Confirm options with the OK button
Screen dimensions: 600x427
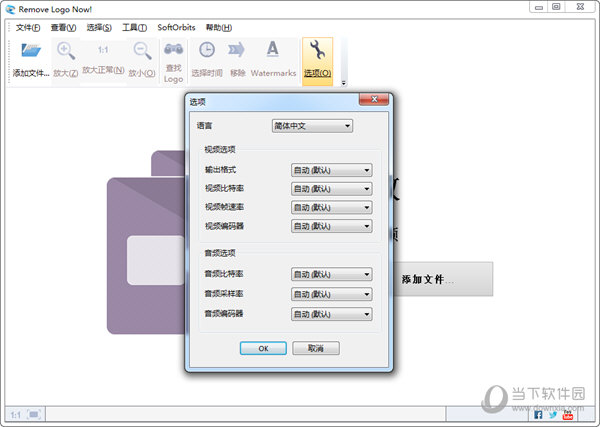(x=263, y=349)
